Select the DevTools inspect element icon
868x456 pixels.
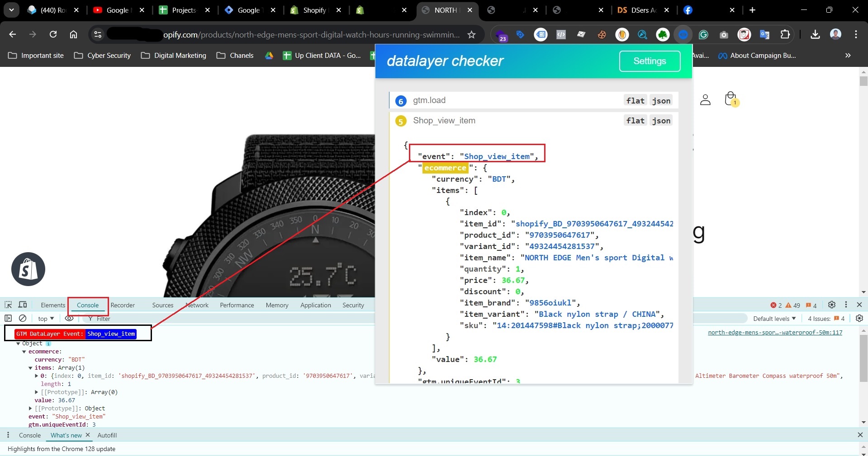coord(8,305)
